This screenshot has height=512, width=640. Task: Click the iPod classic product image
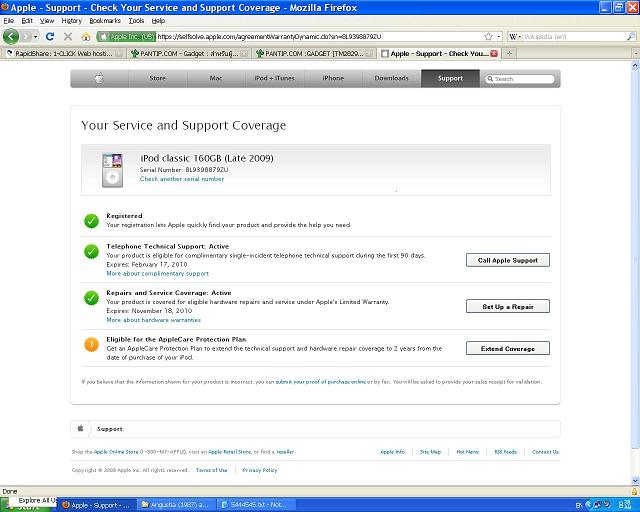pyautogui.click(x=112, y=170)
